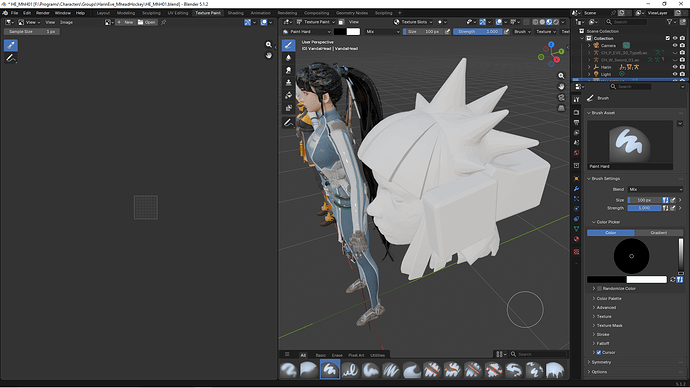
Task: Disable rendering for the Camera object
Action: click(x=683, y=45)
